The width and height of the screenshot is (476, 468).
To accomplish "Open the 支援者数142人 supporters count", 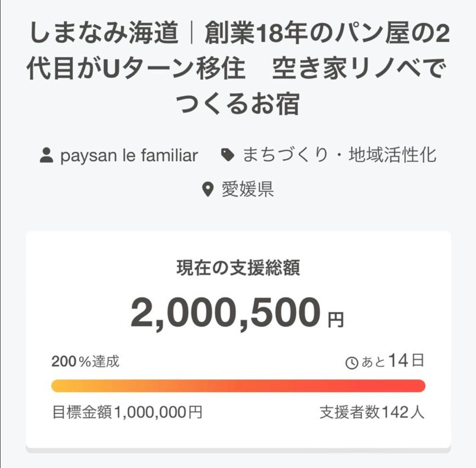I will pyautogui.click(x=372, y=412).
